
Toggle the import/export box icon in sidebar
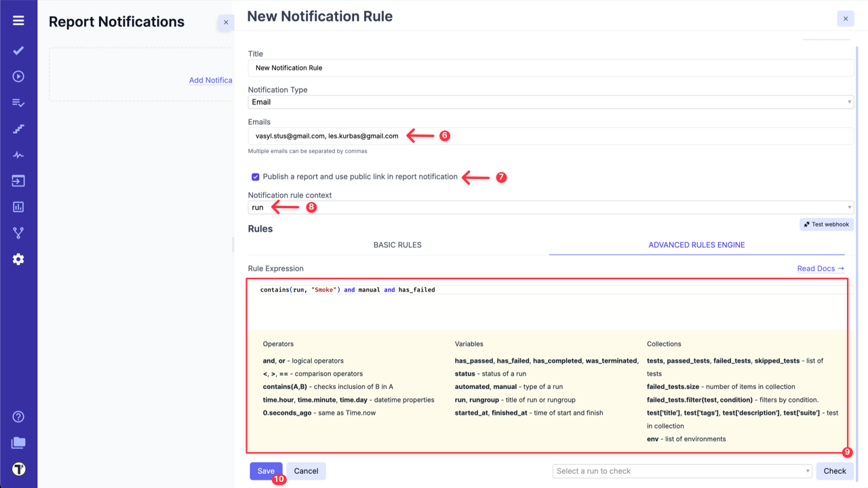pyautogui.click(x=18, y=180)
